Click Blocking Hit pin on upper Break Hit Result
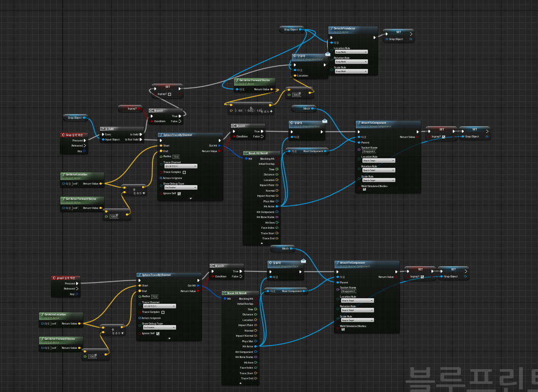Screen dimensions: 538x392 (x=277, y=159)
